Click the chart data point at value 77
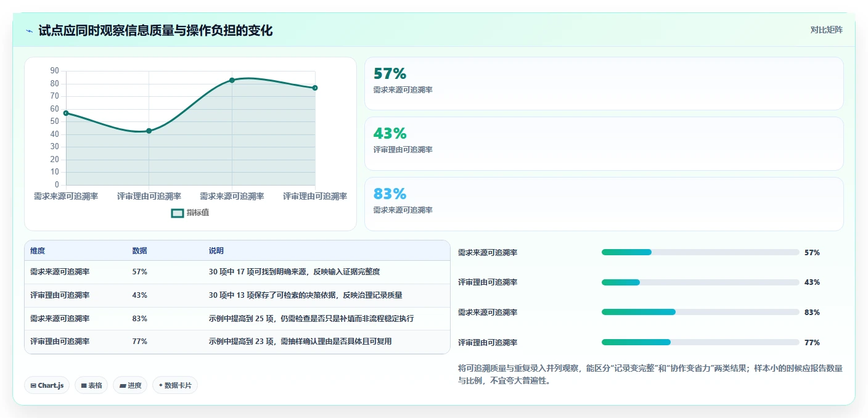 [x=315, y=88]
